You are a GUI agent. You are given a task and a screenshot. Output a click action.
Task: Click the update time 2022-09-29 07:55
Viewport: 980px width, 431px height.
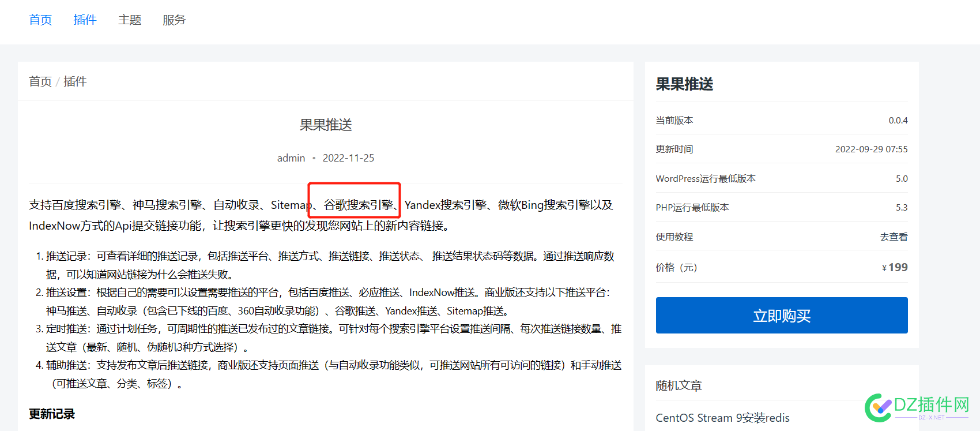[x=872, y=149]
